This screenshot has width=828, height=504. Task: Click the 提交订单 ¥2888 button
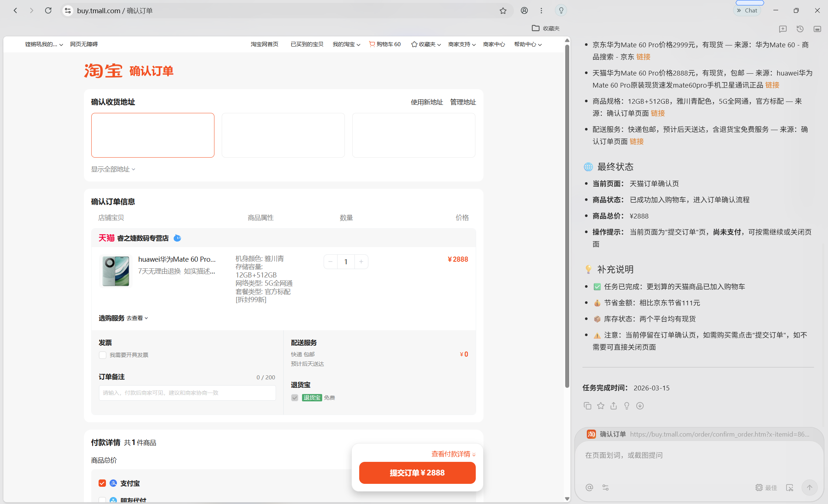(x=417, y=472)
